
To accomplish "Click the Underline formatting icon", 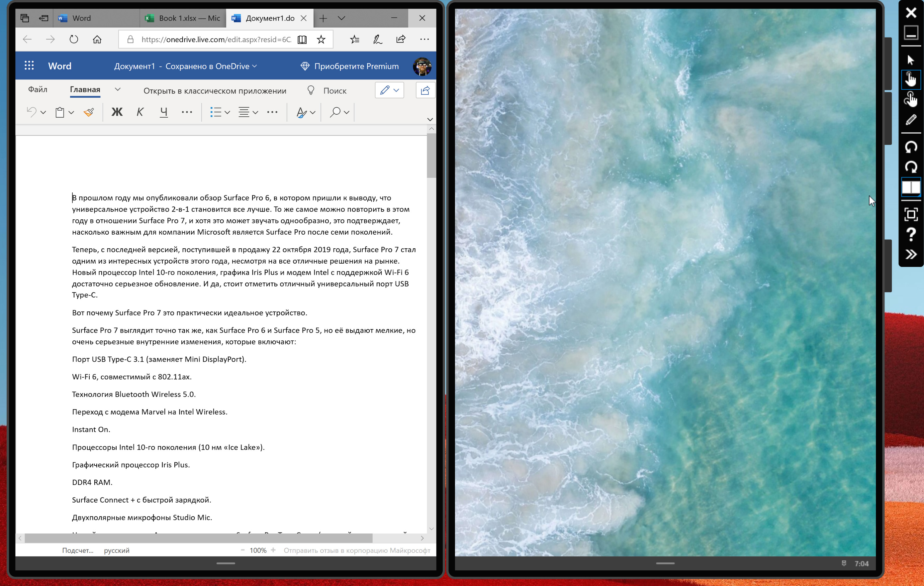I will 164,112.
